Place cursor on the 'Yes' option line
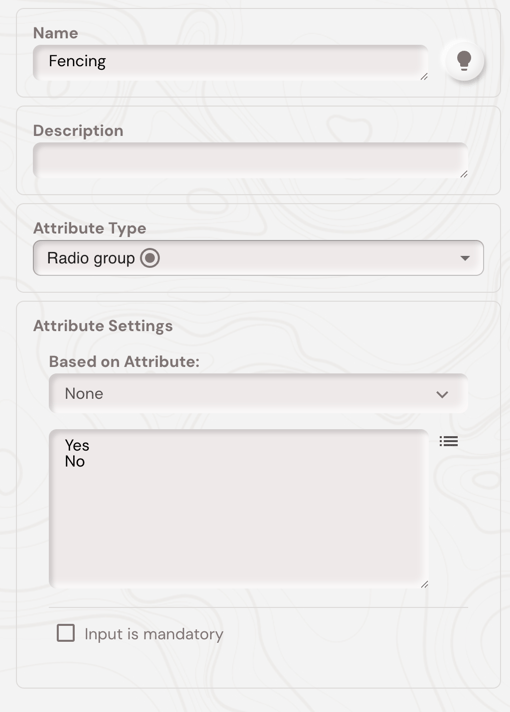Screen dimensions: 510x712 [x=77, y=445]
